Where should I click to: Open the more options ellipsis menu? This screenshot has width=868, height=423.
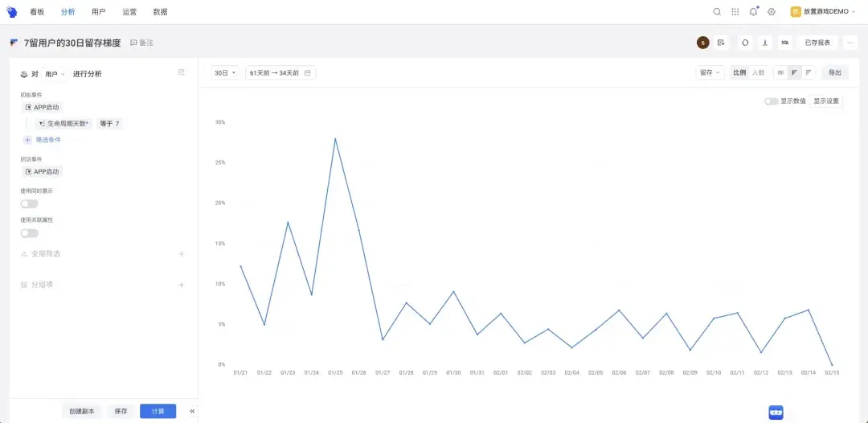pos(850,43)
